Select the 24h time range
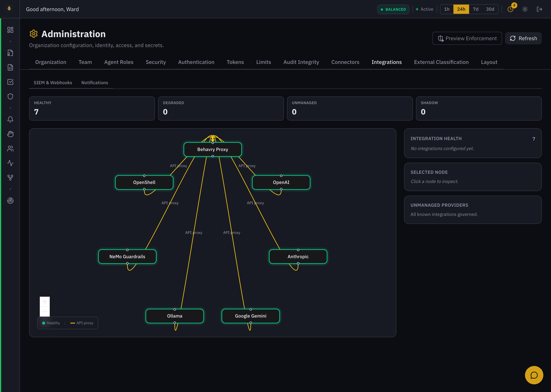This screenshot has width=551, height=392. 461,9
